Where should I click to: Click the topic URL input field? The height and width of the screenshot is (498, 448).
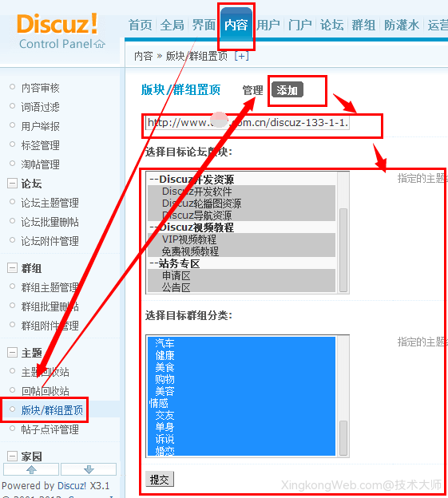click(x=248, y=123)
